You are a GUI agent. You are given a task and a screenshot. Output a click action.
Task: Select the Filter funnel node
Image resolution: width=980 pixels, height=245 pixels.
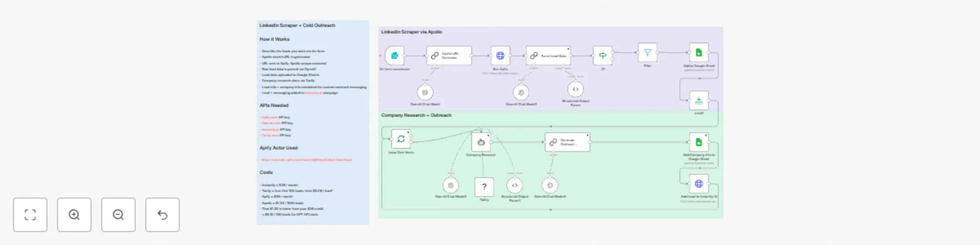click(648, 52)
